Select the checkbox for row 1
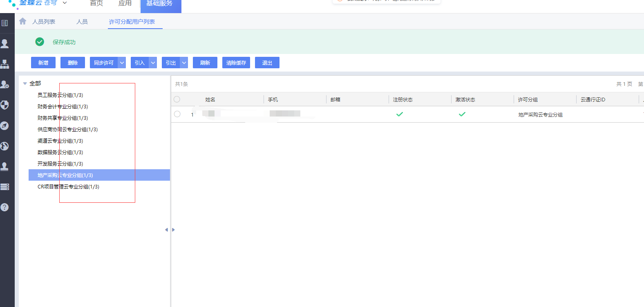 177,114
